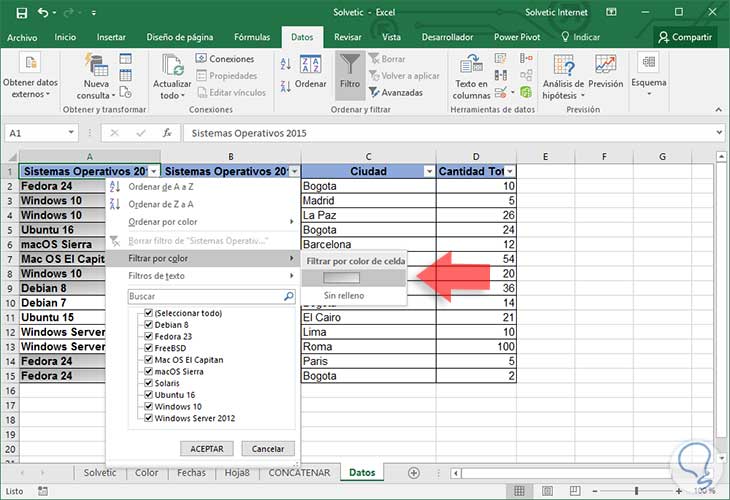730x500 pixels.
Task: Uncheck Debian 8 in filter list
Action: (x=149, y=324)
